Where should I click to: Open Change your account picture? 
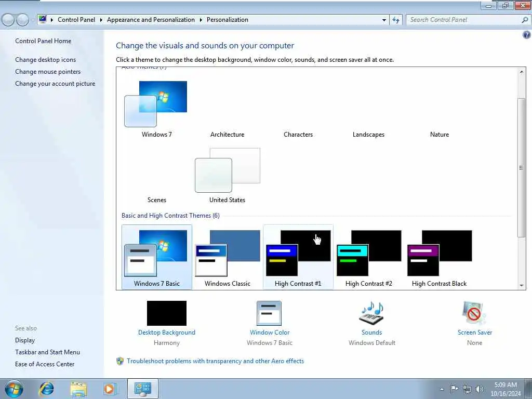click(x=55, y=84)
